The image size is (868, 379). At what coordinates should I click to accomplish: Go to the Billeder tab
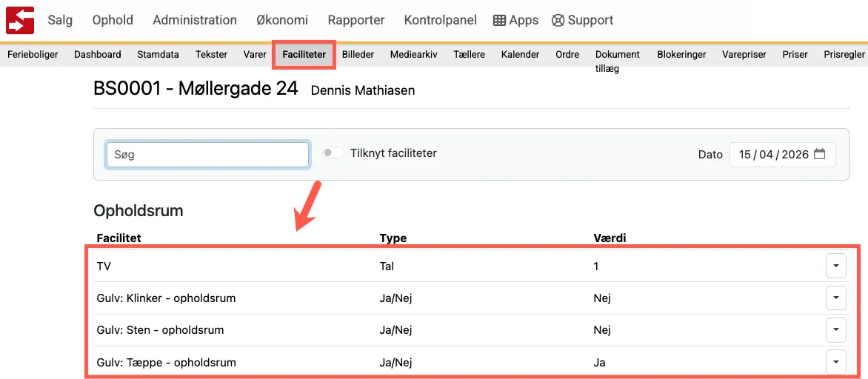point(358,55)
